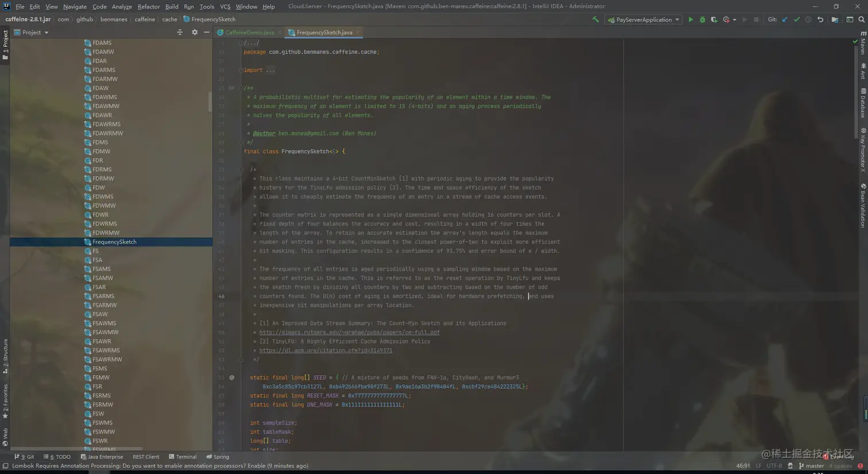
Task: Open the Structure tool window on the left stripe
Action: tap(5, 356)
